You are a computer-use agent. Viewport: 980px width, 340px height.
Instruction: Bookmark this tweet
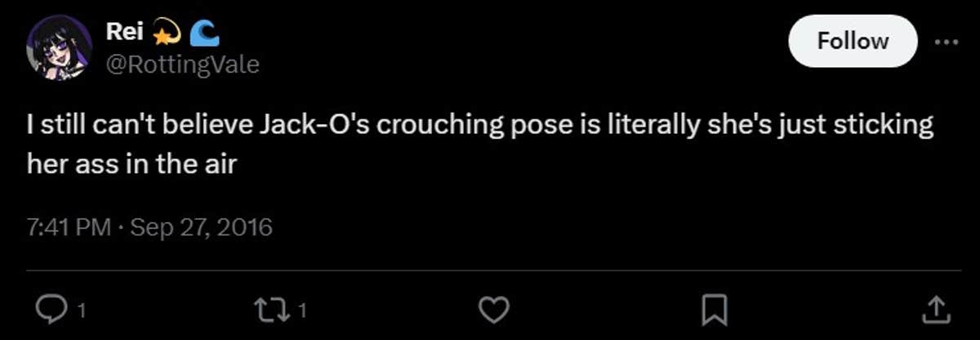716,308
